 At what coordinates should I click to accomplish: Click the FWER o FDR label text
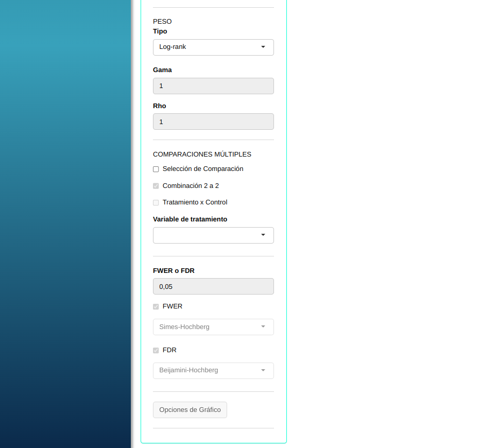174,271
